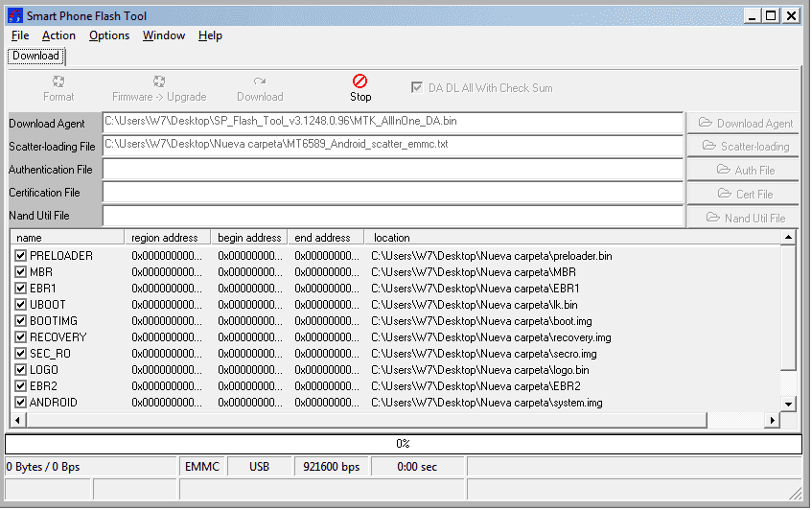Click the Stop icon in toolbar
The image size is (812, 510).
[x=360, y=81]
